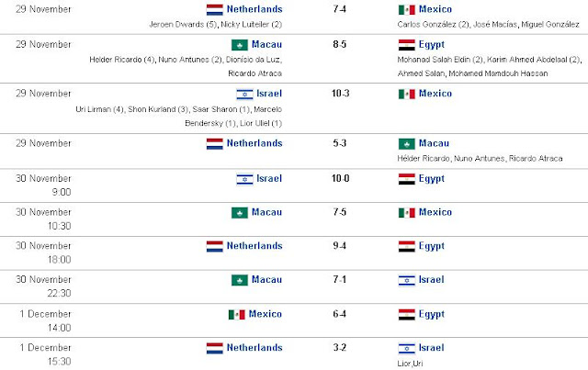588x370 pixels.
Task: Open Netherlands link in 3-2 match
Action: [254, 348]
